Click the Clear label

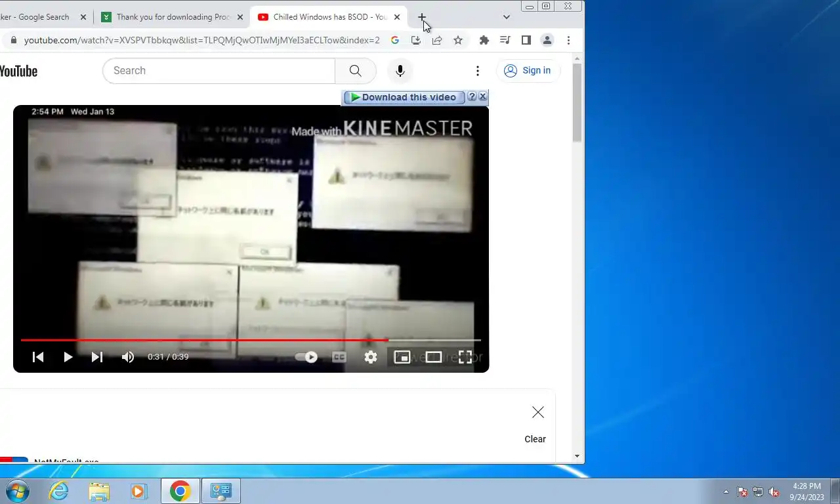(x=535, y=439)
